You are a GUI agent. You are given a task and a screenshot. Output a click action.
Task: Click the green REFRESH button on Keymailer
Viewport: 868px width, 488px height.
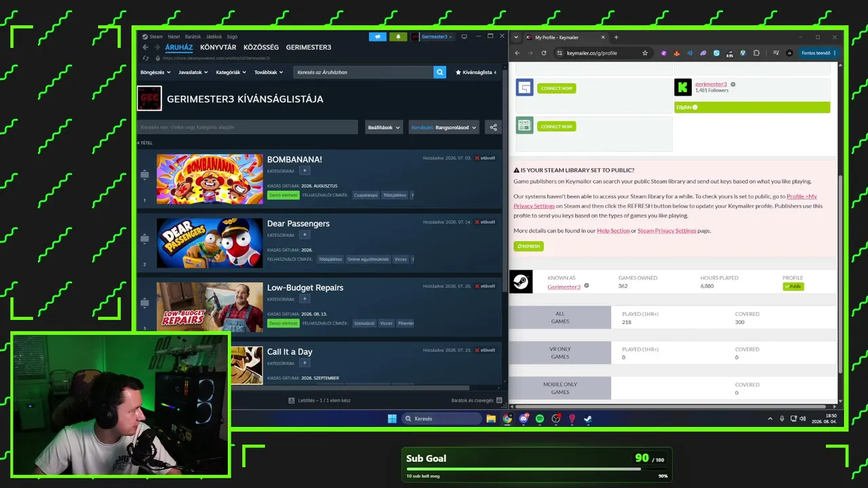coord(528,246)
